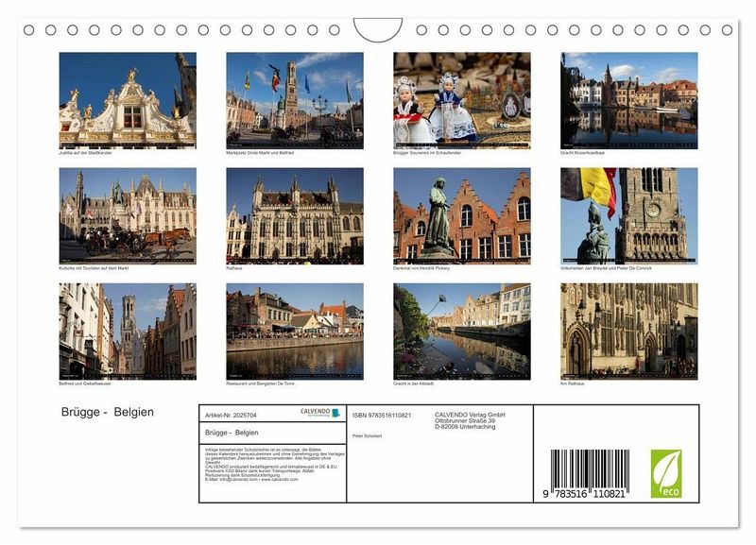The width and height of the screenshot is (756, 545).
Task: Open the Gracht in der Altstadt photo
Action: click(x=462, y=332)
